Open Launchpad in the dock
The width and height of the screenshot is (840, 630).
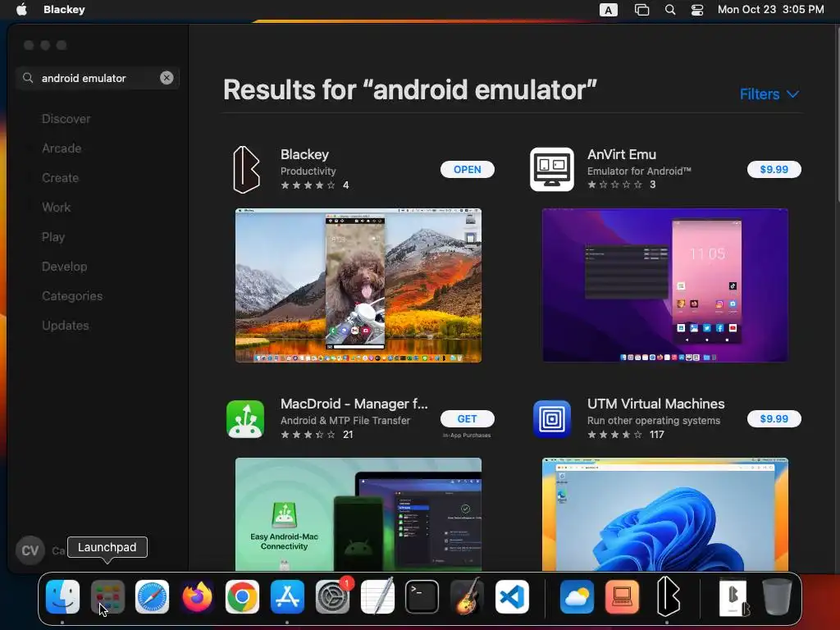107,596
